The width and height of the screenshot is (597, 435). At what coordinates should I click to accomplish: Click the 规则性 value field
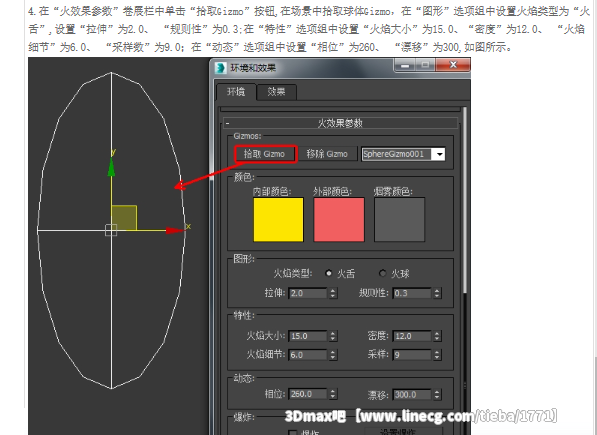click(412, 293)
